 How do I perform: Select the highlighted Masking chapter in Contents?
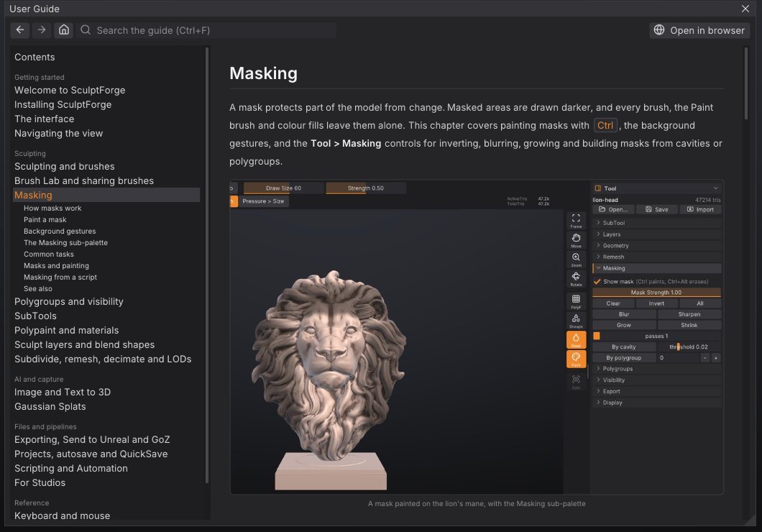click(106, 195)
